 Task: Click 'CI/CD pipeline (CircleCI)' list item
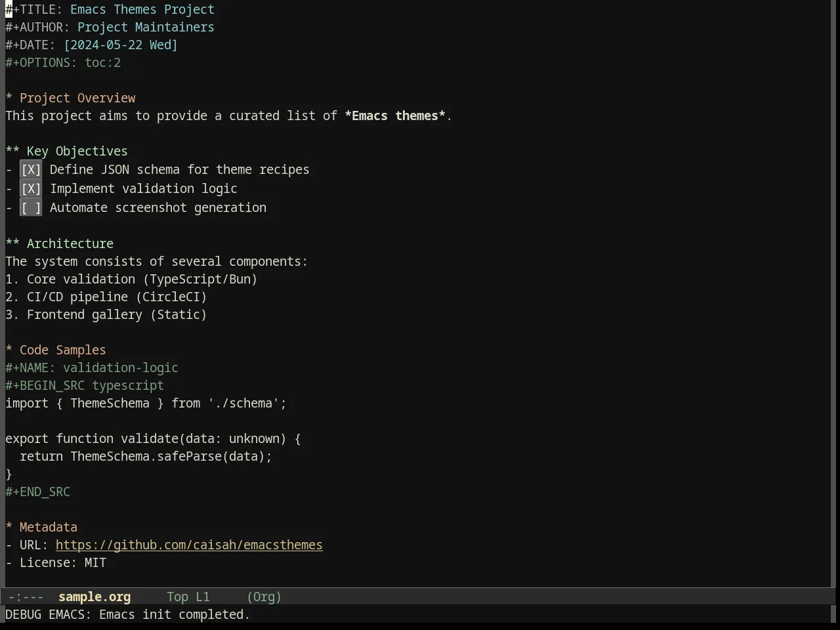pos(106,297)
